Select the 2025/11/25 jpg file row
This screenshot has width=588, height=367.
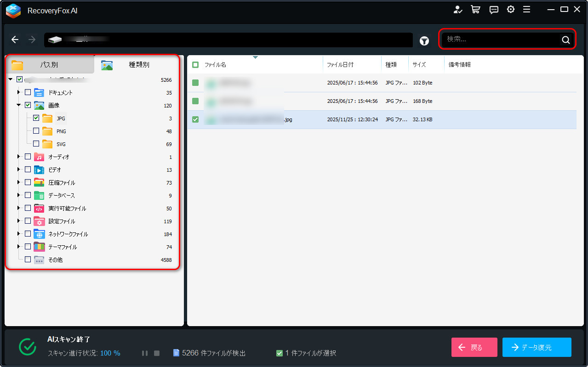click(382, 119)
